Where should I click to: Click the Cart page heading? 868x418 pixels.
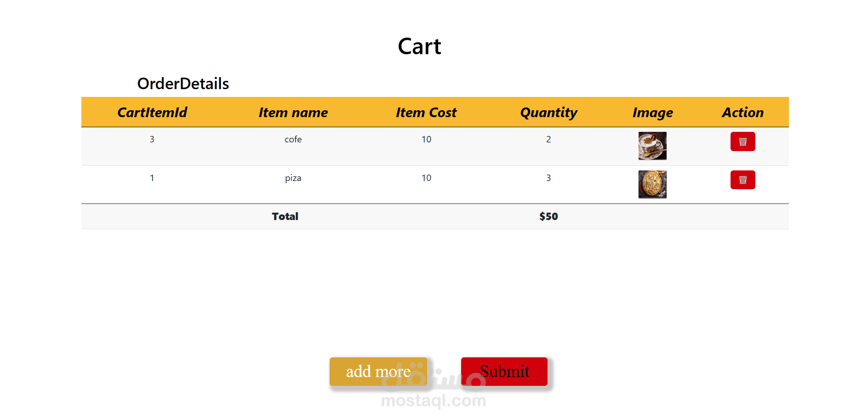[x=419, y=46]
